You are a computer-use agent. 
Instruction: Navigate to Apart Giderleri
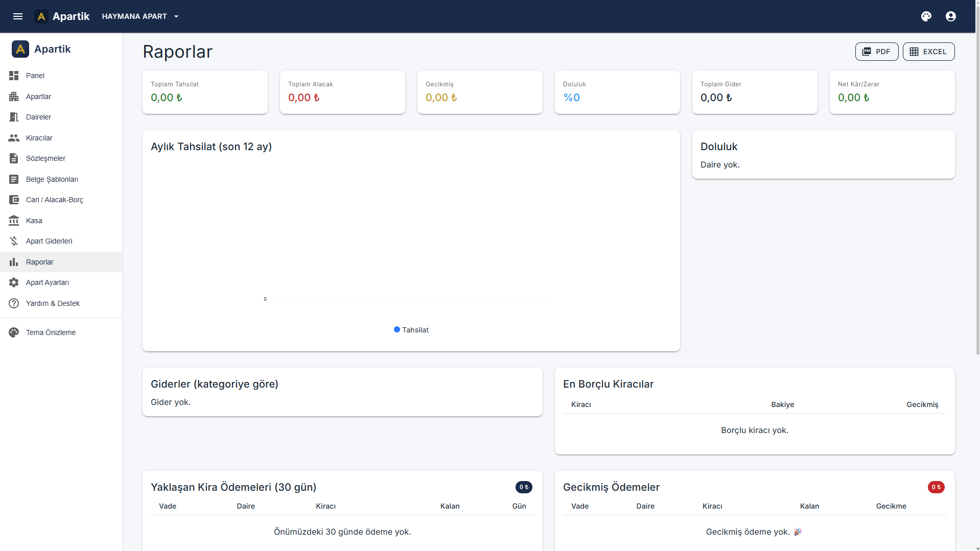point(61,241)
